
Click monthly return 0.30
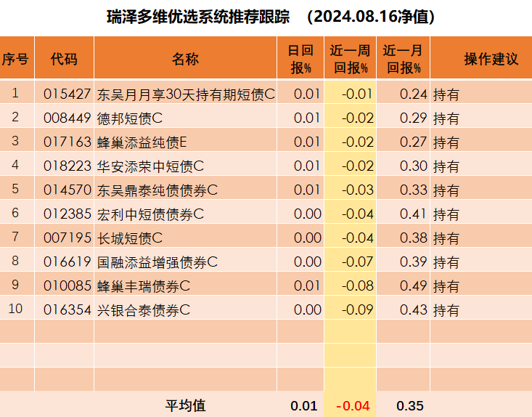413,166
